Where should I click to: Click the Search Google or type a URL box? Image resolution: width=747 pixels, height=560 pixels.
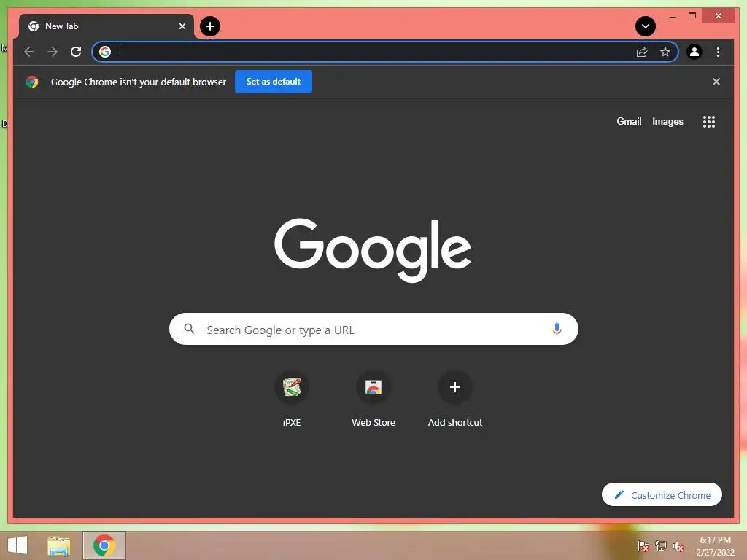coord(373,329)
